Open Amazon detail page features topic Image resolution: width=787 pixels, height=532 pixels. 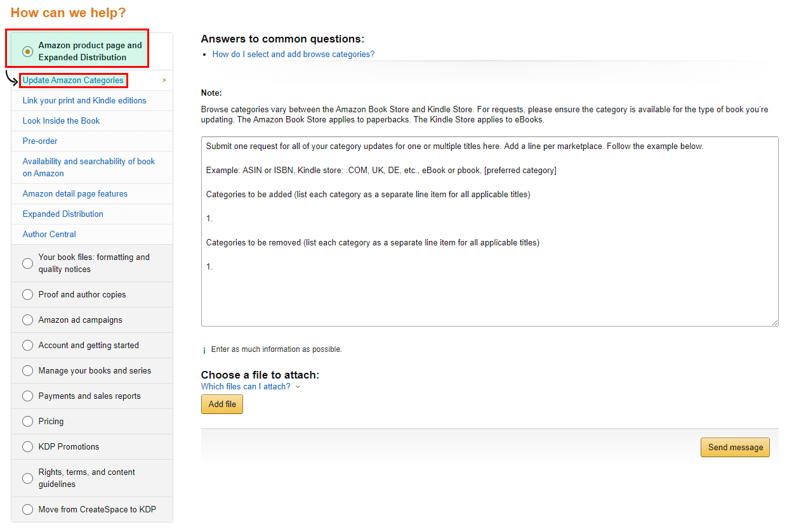75,194
